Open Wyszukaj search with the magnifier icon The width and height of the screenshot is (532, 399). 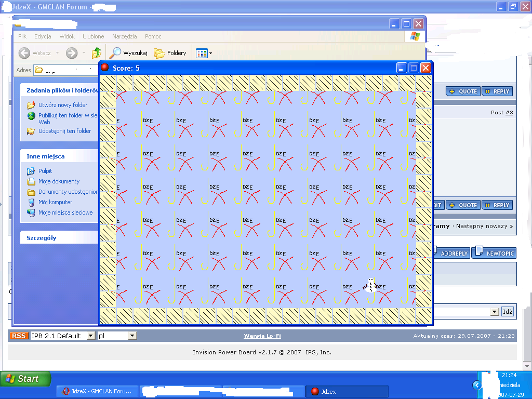[115, 53]
